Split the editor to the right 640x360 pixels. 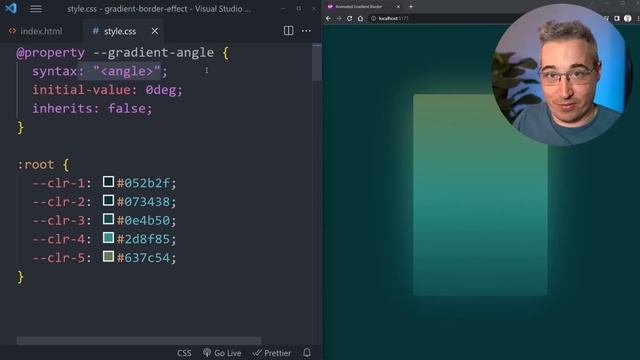tap(289, 31)
